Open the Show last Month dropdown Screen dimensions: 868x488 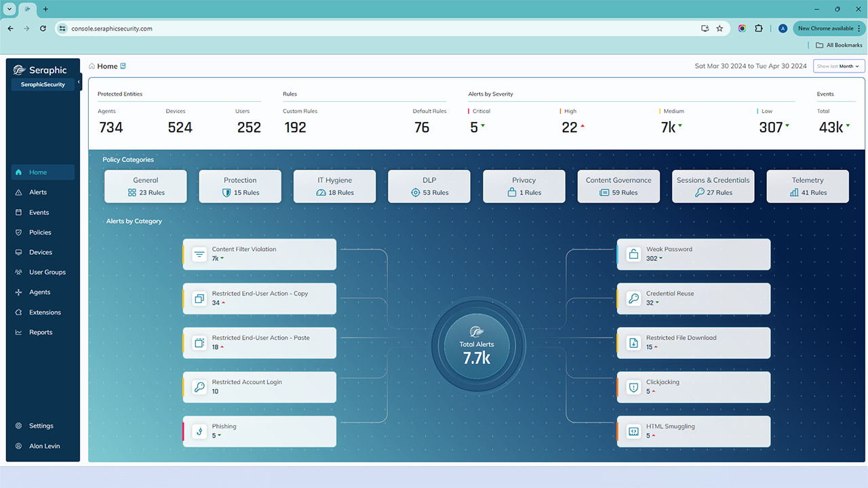pos(839,66)
